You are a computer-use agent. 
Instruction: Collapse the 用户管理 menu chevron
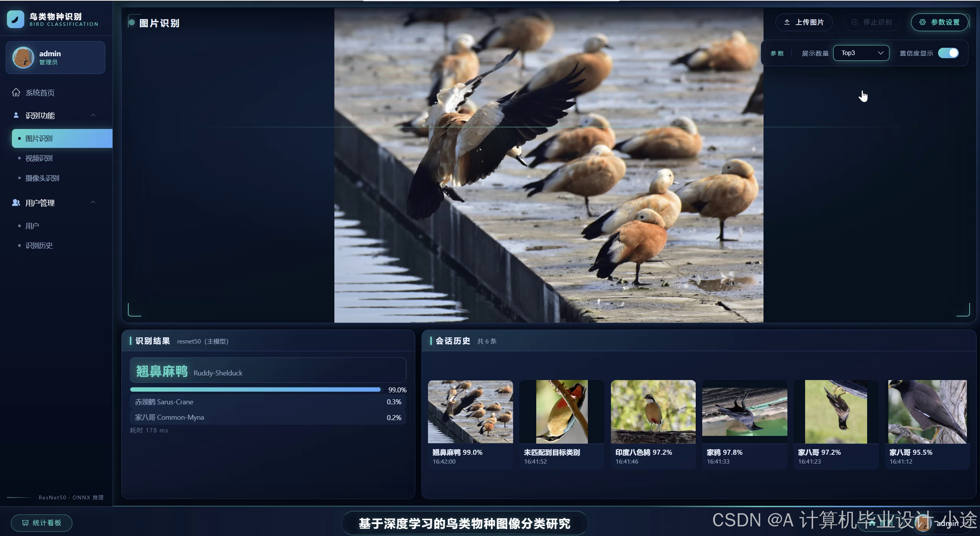click(x=93, y=203)
